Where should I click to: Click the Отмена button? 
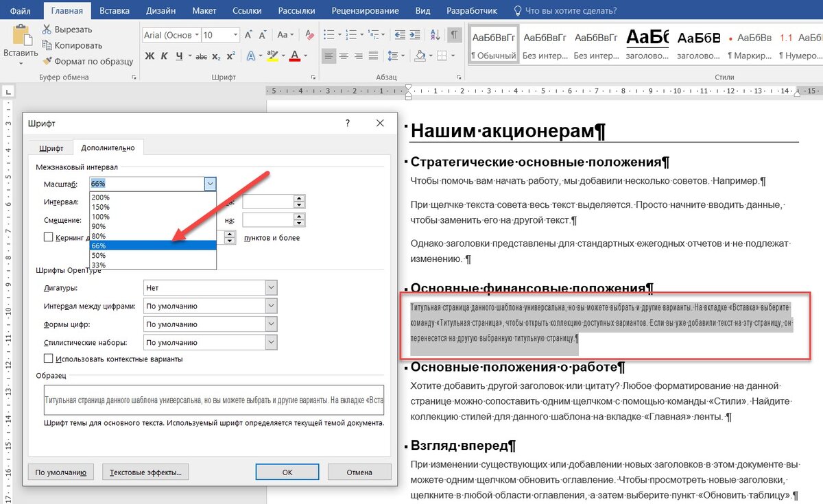tap(359, 472)
